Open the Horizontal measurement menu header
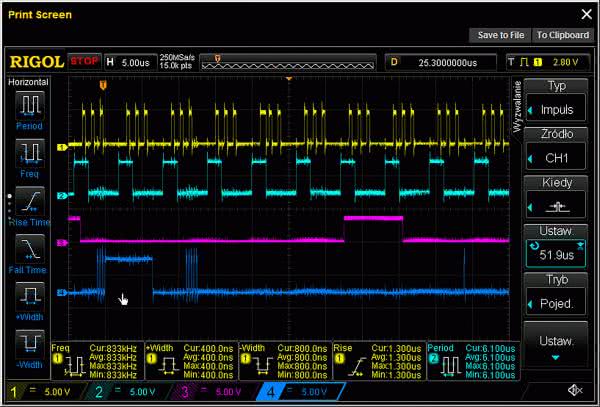The height and width of the screenshot is (407, 600). pyautogui.click(x=29, y=80)
